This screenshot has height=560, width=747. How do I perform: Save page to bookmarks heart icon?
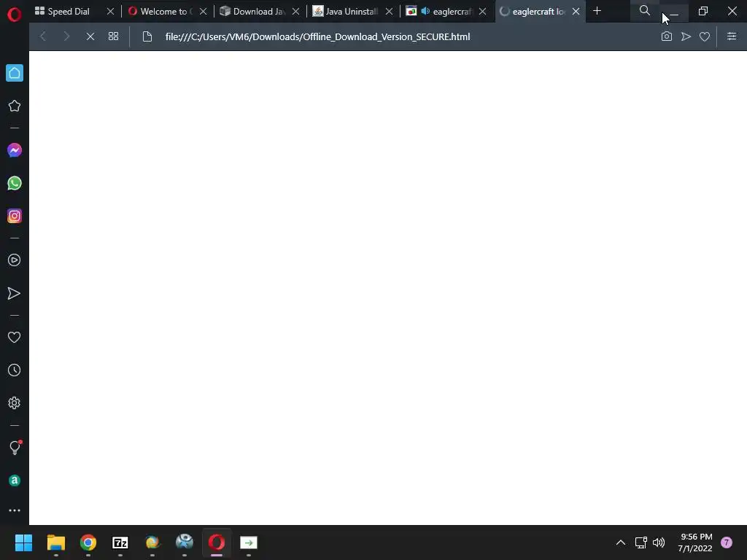pos(705,36)
